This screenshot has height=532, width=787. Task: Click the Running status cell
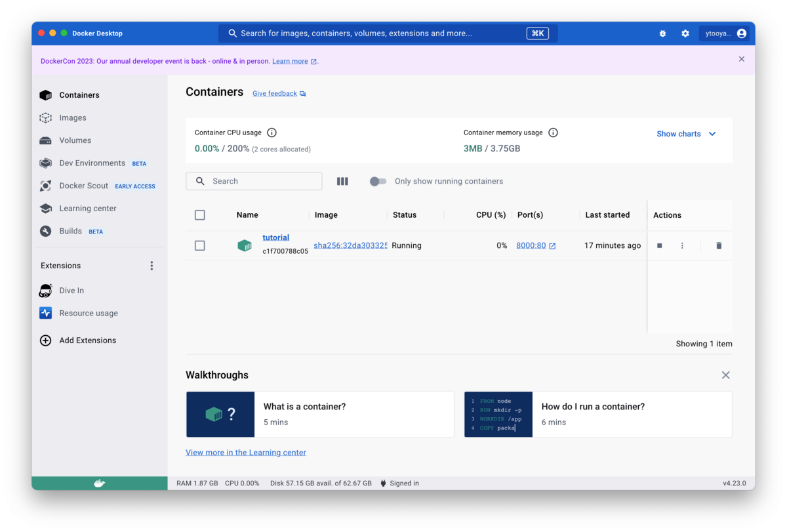tap(407, 245)
